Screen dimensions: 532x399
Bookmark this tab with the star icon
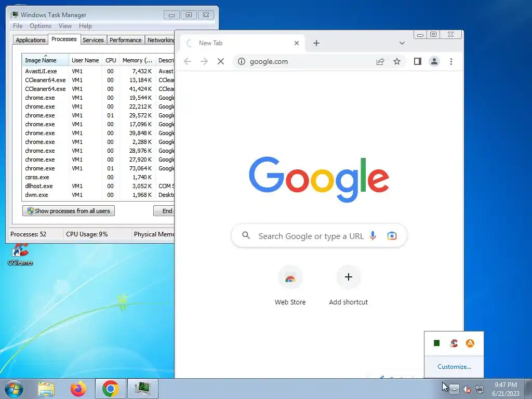(396, 61)
